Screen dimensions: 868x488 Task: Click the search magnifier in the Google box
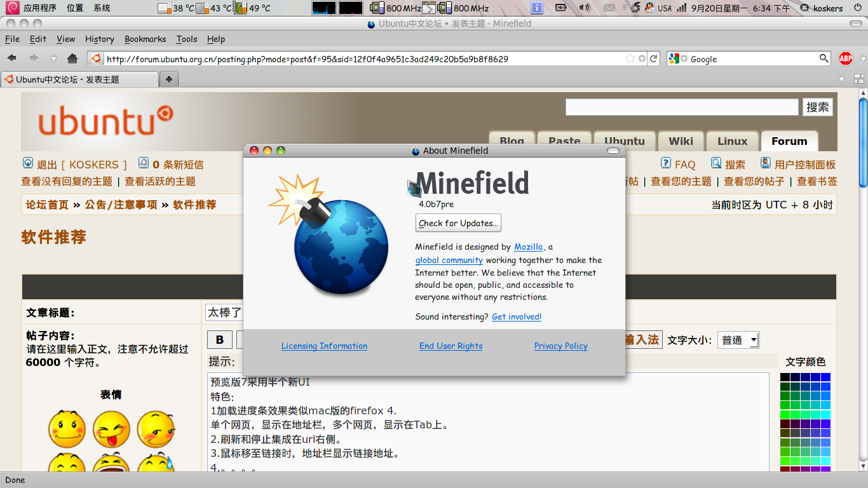[x=824, y=58]
